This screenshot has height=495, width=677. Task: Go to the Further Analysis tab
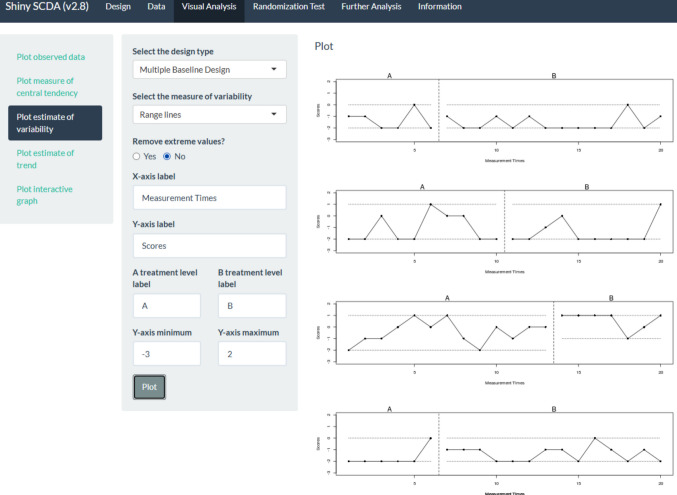[x=371, y=6]
